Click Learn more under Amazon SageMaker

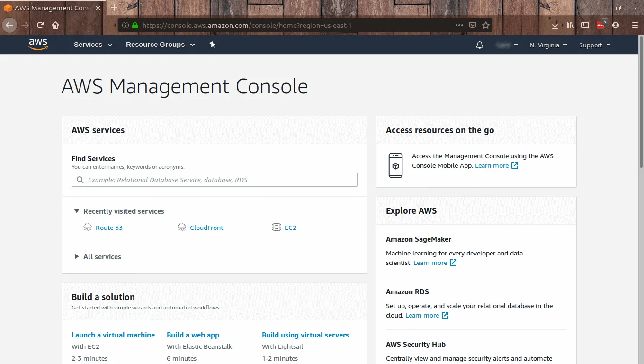pos(430,263)
